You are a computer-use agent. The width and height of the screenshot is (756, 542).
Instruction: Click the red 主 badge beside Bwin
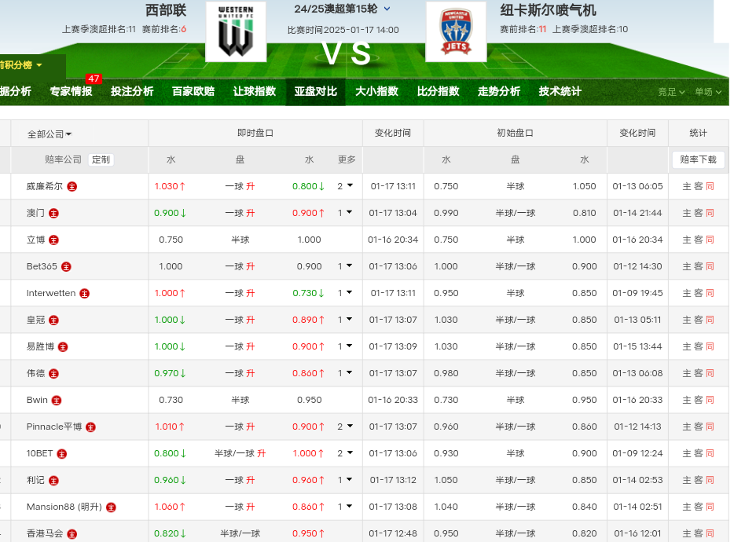[57, 401]
